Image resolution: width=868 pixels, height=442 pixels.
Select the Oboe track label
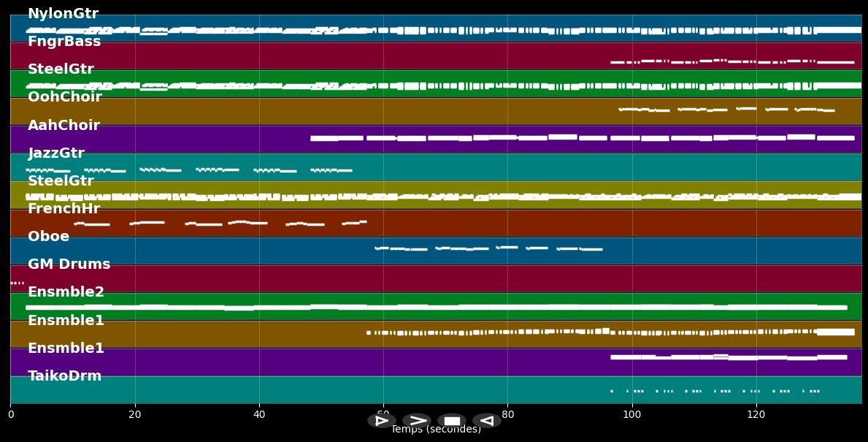48,237
